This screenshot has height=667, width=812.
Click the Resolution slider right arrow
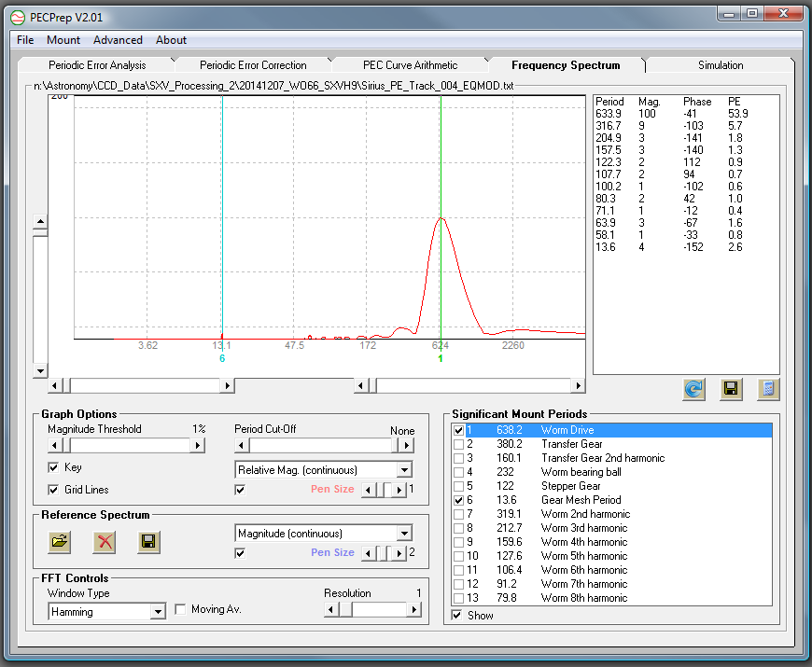click(x=413, y=609)
